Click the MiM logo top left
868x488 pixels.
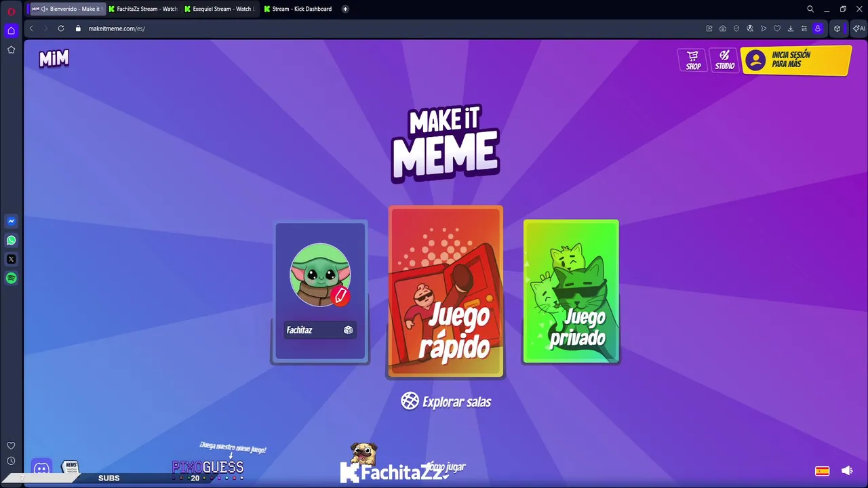click(x=54, y=59)
